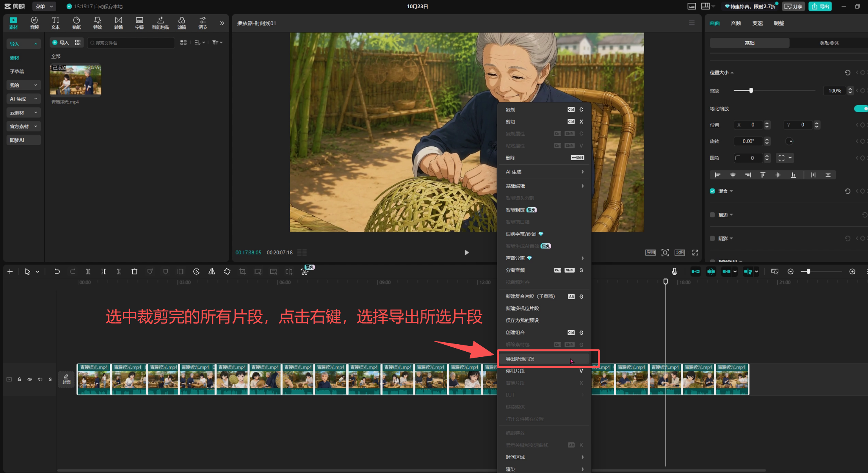Image resolution: width=868 pixels, height=473 pixels.
Task: Open the 字幕 subtitles panel icon
Action: click(139, 23)
